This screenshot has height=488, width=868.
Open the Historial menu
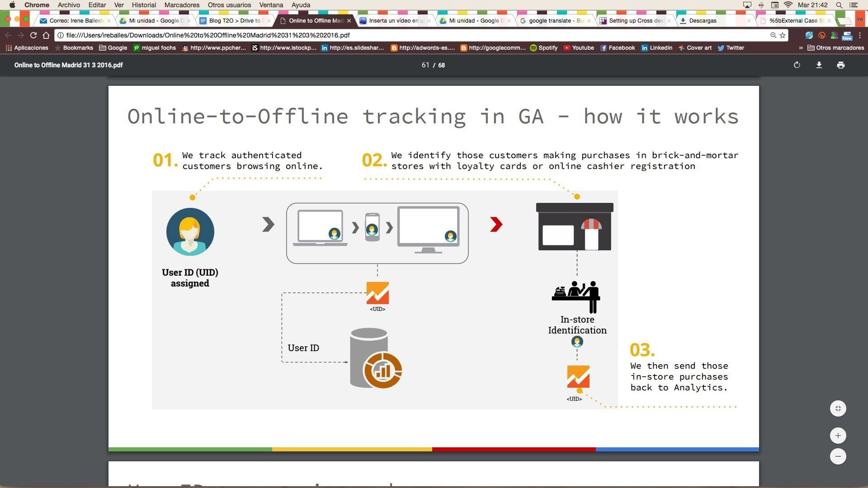tap(144, 5)
